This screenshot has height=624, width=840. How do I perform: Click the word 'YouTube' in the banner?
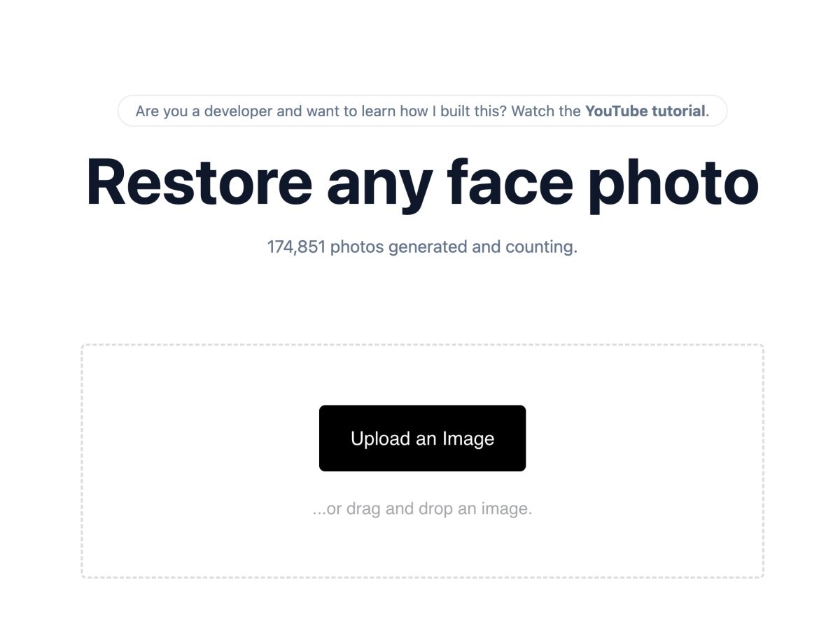point(615,111)
